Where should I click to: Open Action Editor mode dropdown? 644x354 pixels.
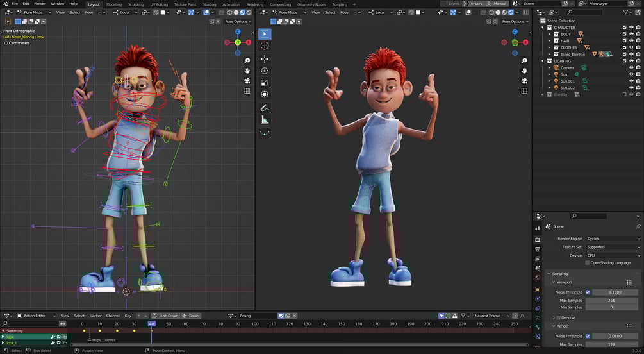(36, 316)
